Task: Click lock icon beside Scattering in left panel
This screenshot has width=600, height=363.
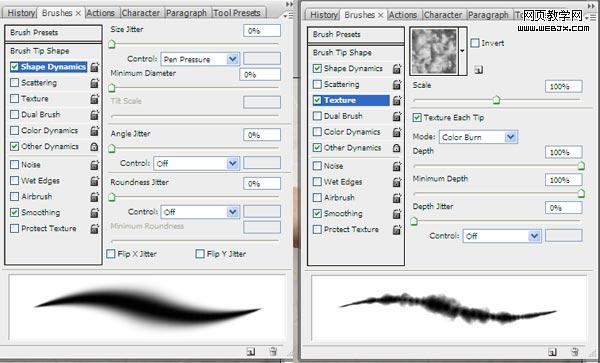Action: pyautogui.click(x=95, y=83)
